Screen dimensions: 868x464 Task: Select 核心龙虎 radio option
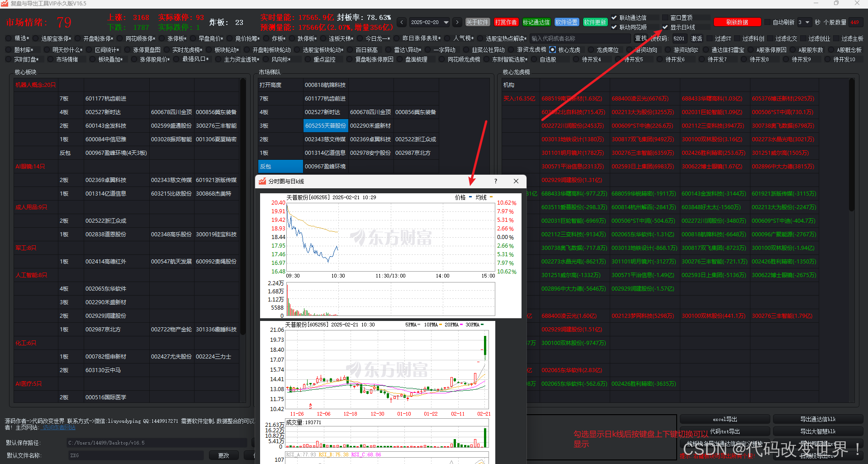coord(552,50)
